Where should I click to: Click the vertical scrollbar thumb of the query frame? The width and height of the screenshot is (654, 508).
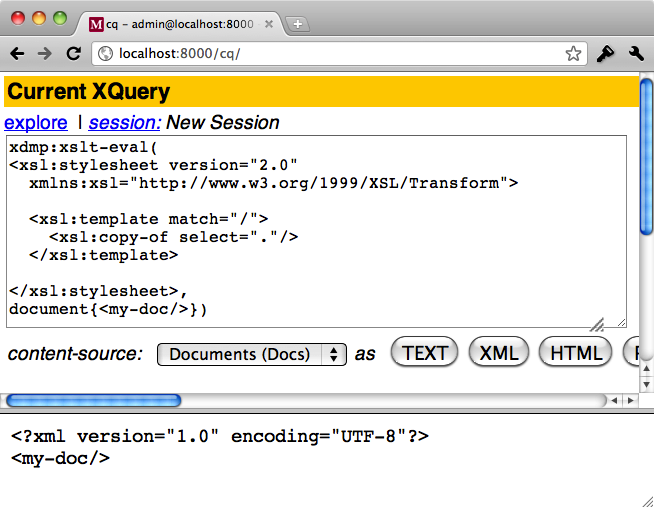646,155
